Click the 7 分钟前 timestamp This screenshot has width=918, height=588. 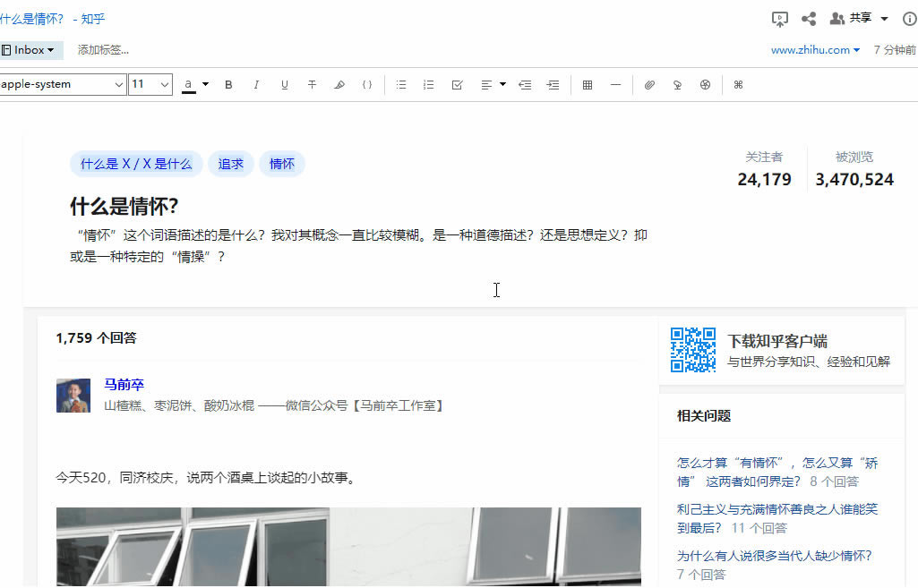(895, 50)
